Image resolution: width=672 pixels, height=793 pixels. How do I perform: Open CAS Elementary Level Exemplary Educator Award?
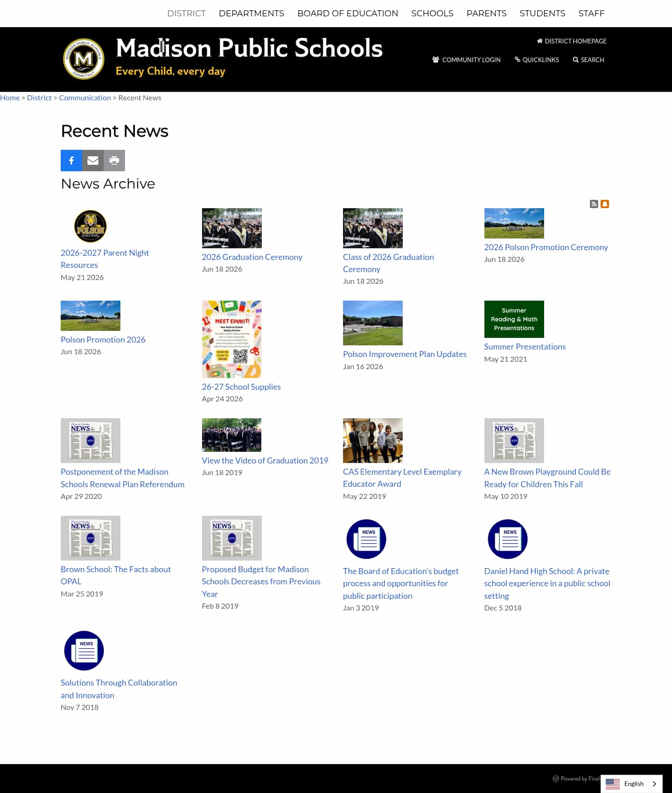pos(402,477)
